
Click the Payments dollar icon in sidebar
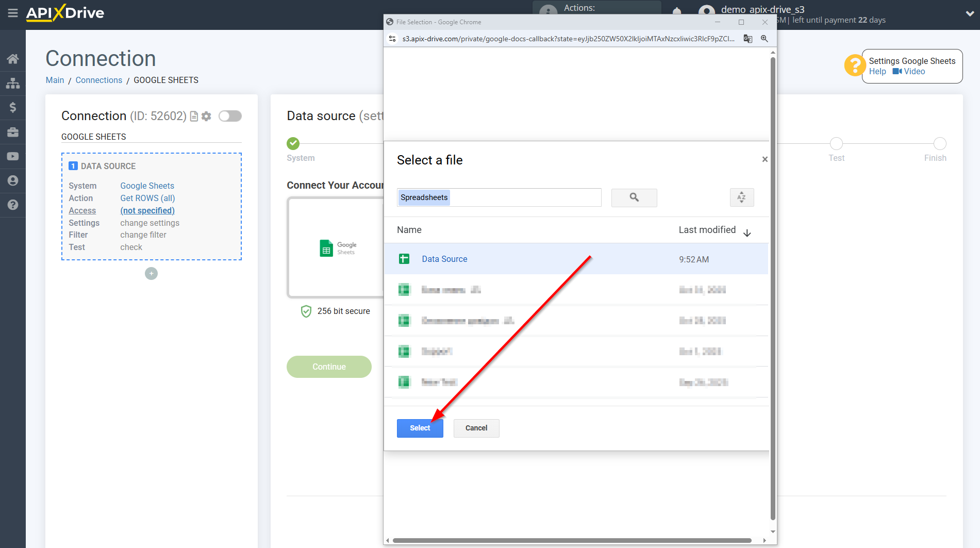point(13,107)
